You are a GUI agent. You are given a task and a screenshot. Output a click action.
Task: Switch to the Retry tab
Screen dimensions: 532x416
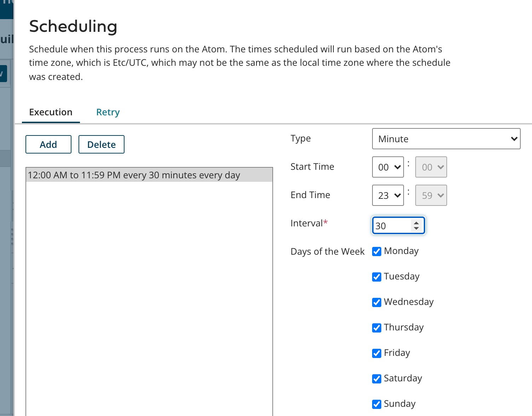coord(108,112)
